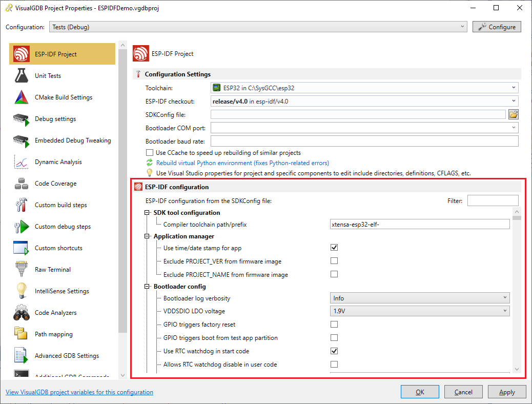Collapse the Application manager tree node
The width and height of the screenshot is (532, 404).
click(x=147, y=236)
